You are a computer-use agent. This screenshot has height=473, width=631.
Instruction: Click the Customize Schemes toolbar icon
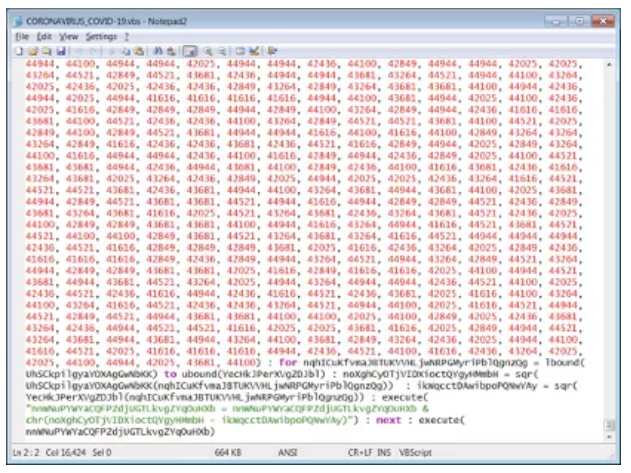254,51
